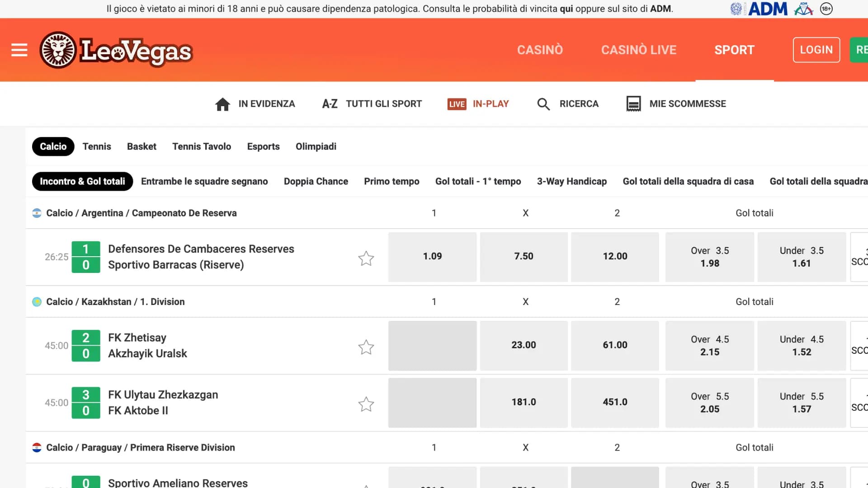
Task: Favorite the Defensores De Cambaceres match star
Action: 366,258
